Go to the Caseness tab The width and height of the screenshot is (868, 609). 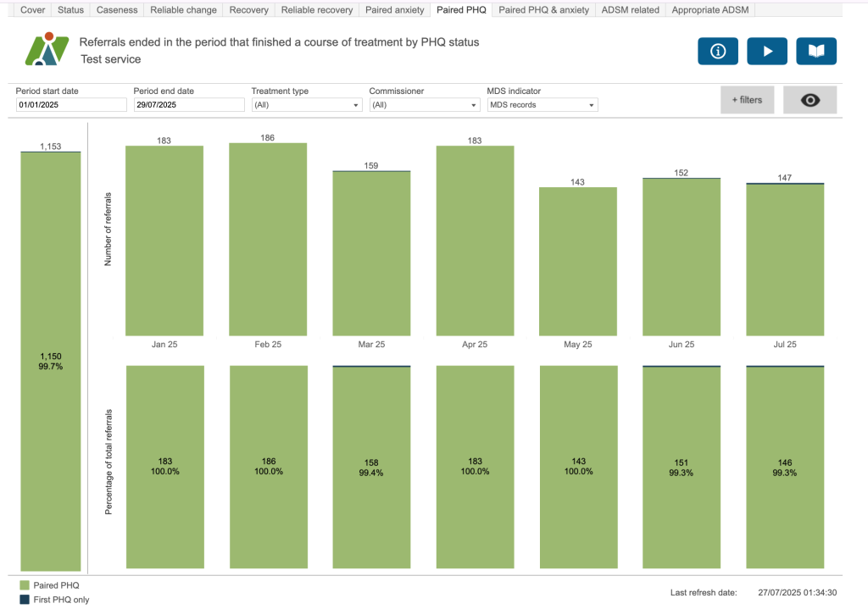pos(117,10)
